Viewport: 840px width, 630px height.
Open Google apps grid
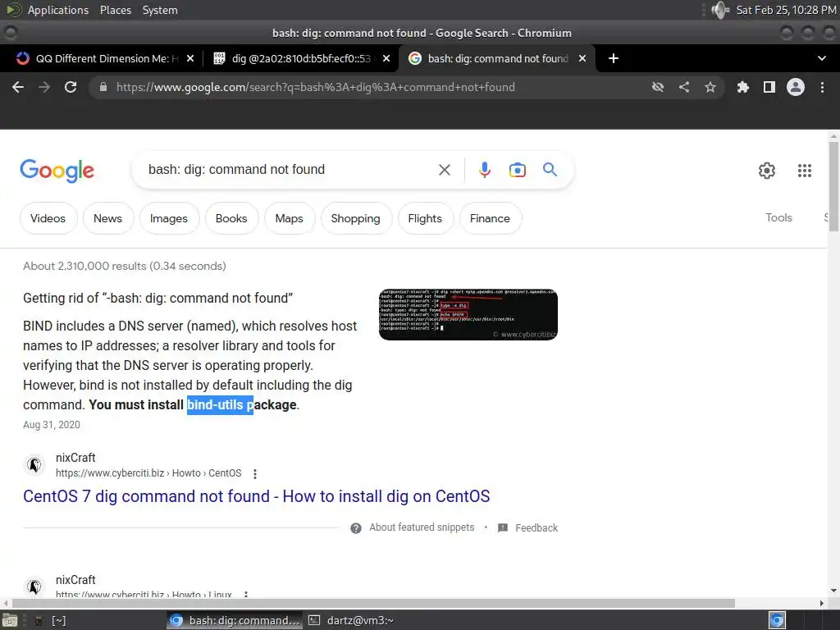point(805,171)
